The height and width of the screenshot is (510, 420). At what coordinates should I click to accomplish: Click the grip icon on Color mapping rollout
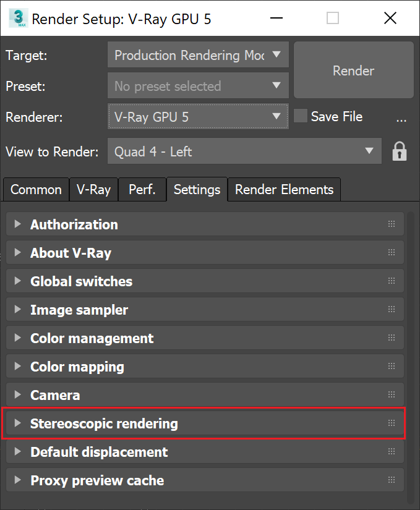pyautogui.click(x=391, y=366)
